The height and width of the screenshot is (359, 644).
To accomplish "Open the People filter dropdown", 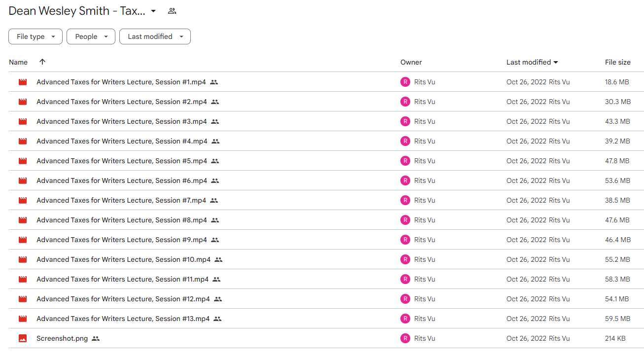I will click(x=91, y=36).
